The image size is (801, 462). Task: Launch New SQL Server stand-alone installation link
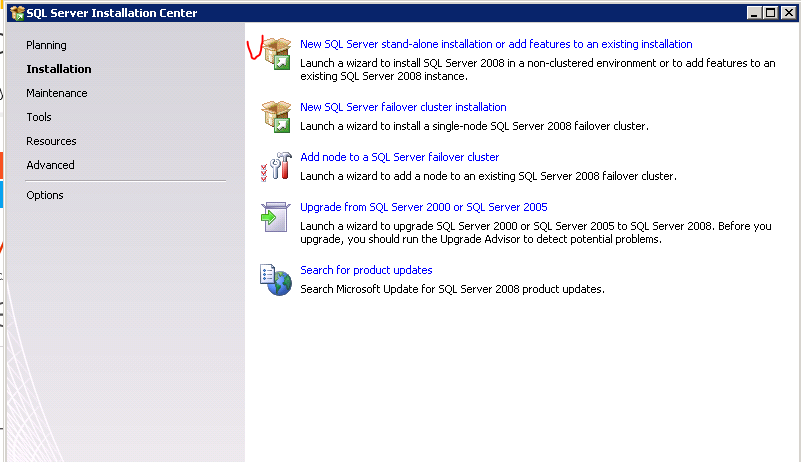[496, 44]
